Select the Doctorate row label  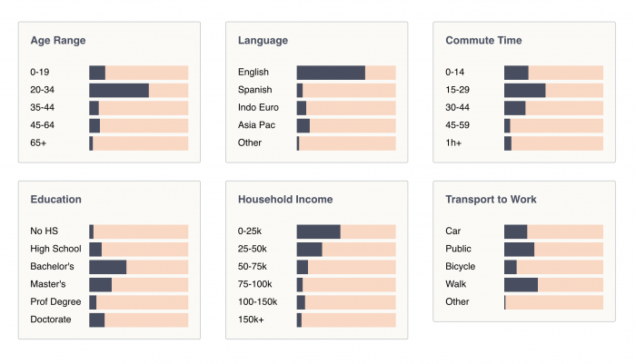[x=51, y=320]
